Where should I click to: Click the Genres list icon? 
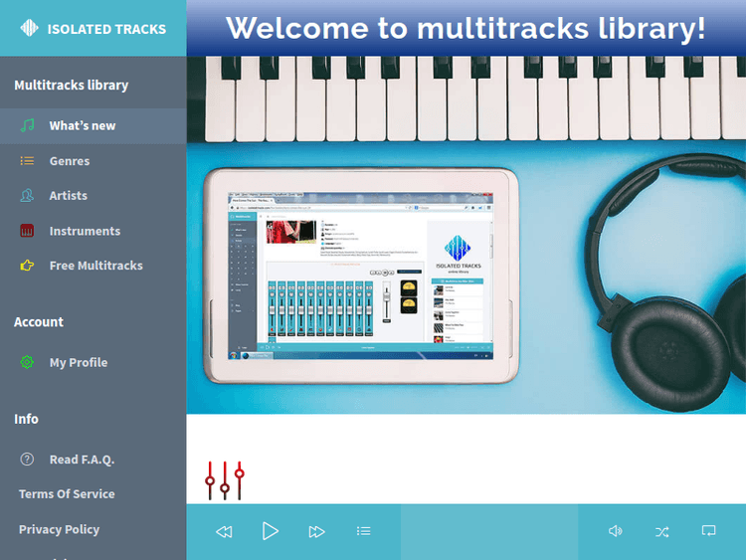click(28, 161)
